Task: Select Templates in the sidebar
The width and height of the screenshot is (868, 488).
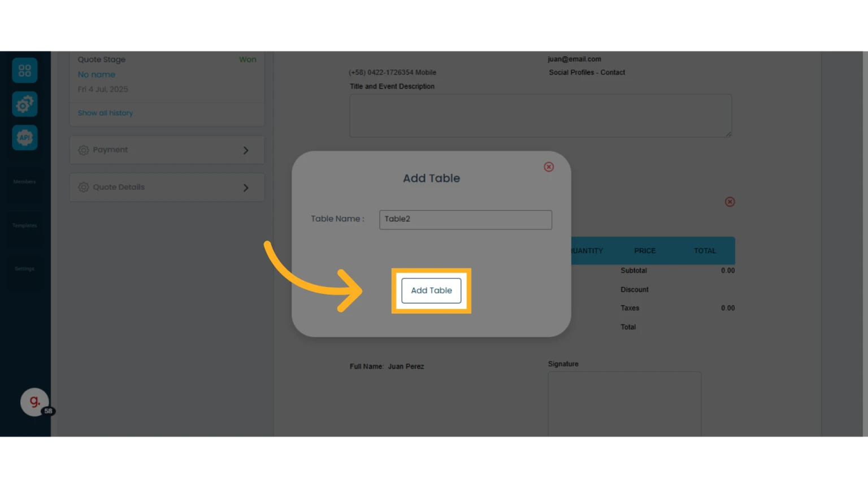Action: (24, 225)
